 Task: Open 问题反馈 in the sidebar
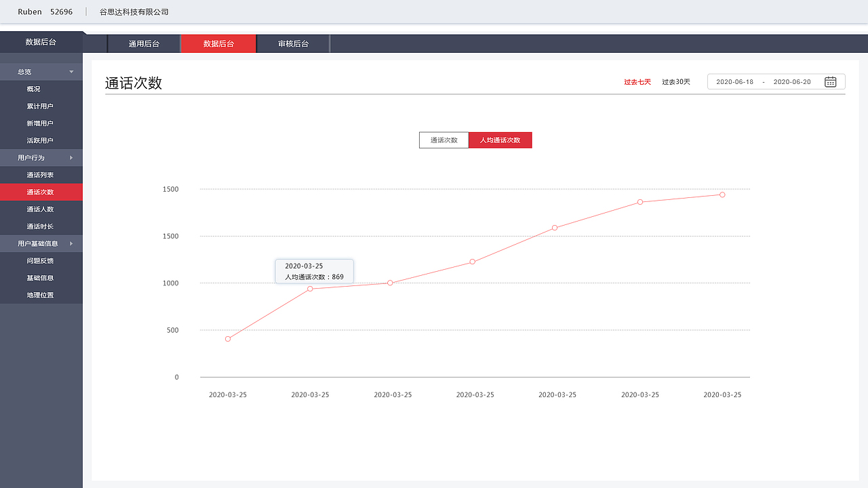coord(41,261)
